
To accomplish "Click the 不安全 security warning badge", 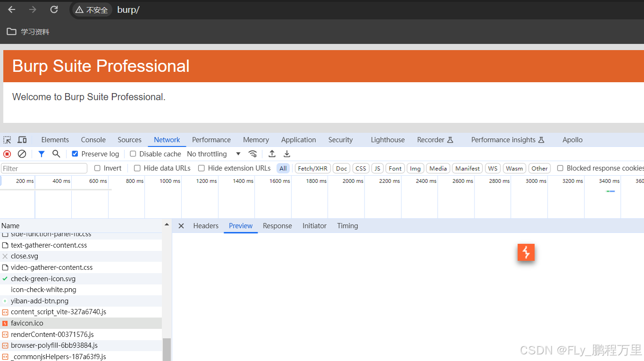I will 92,10.
